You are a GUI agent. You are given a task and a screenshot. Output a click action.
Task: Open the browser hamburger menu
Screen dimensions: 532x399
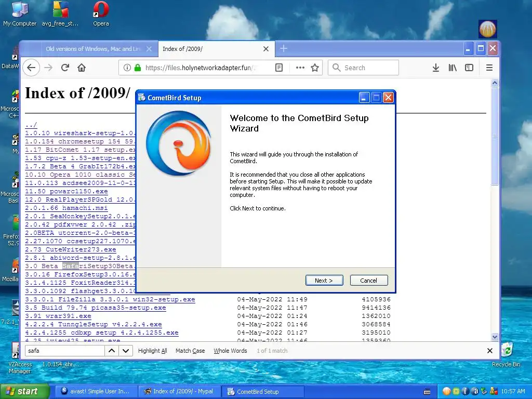coord(489,68)
